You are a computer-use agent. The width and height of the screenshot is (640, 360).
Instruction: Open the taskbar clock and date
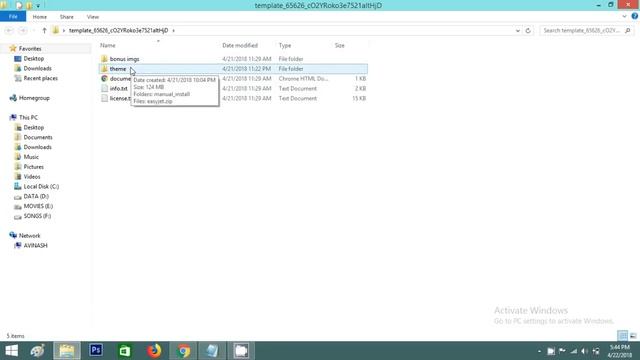coord(619,351)
